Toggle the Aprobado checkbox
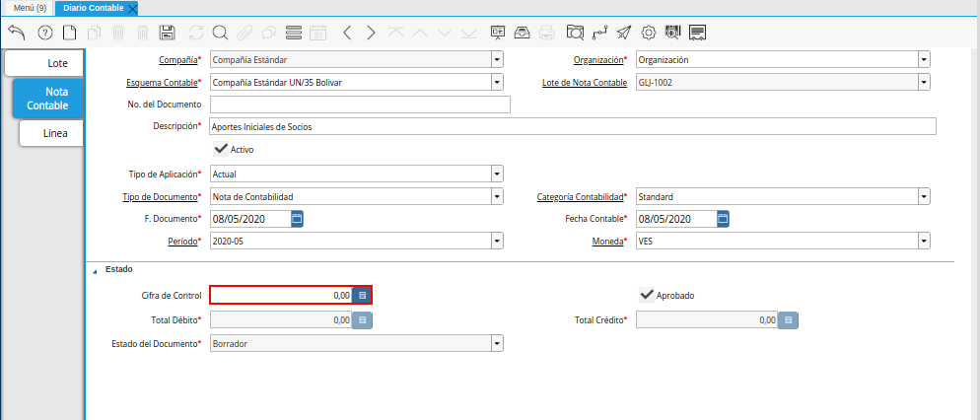Screen dimensions: 980x420 tap(647, 295)
